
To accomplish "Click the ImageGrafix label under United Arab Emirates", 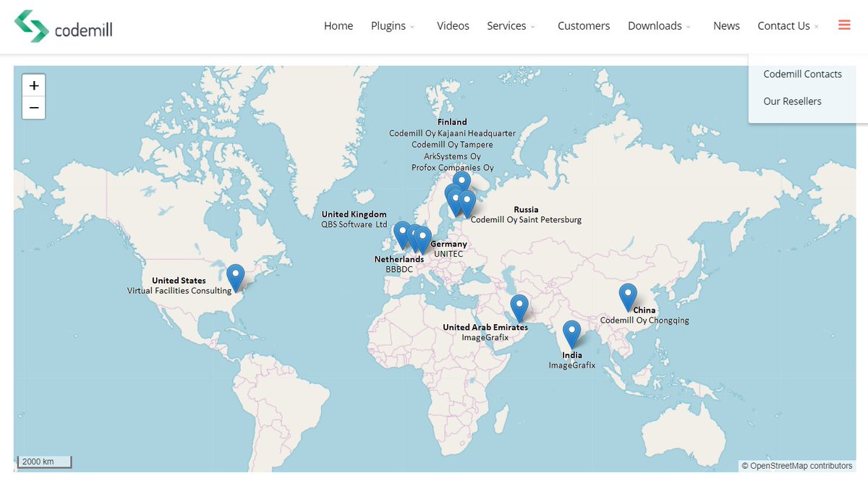I will [x=485, y=338].
